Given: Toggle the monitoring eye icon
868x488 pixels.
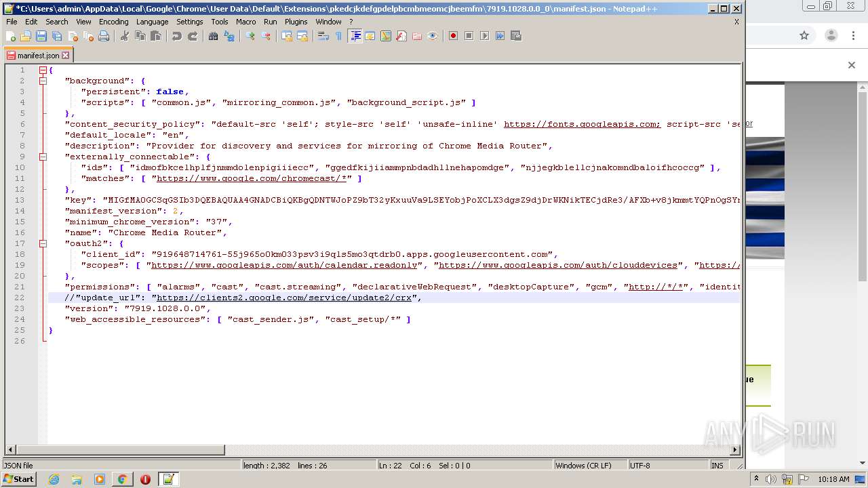Looking at the screenshot, I should tap(433, 36).
